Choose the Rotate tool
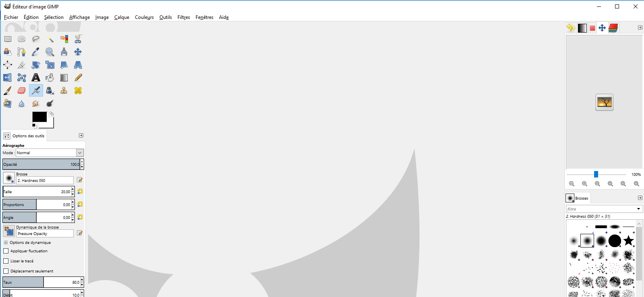This screenshot has height=297, width=644. pos(36,65)
